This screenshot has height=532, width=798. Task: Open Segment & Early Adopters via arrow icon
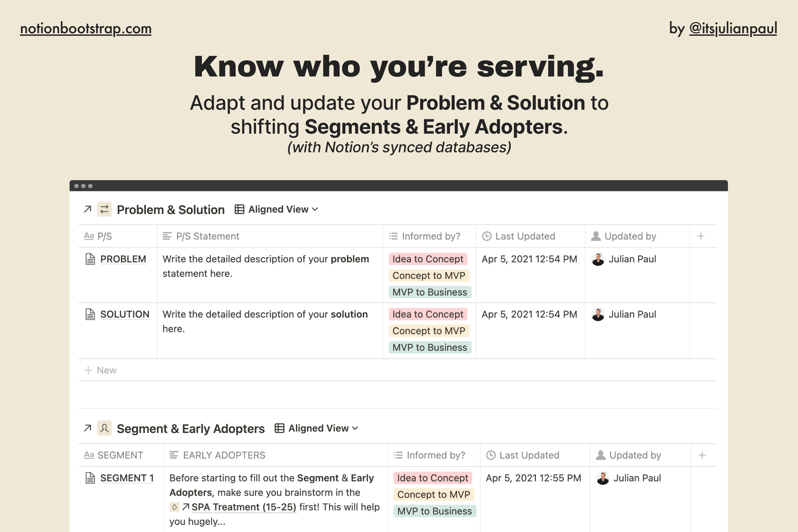[88, 428]
